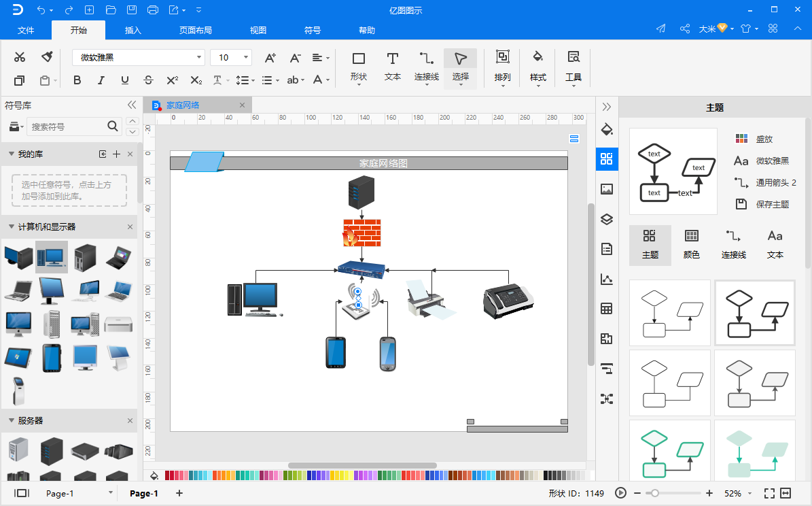Switch to the 连接线 theme tab

733,245
